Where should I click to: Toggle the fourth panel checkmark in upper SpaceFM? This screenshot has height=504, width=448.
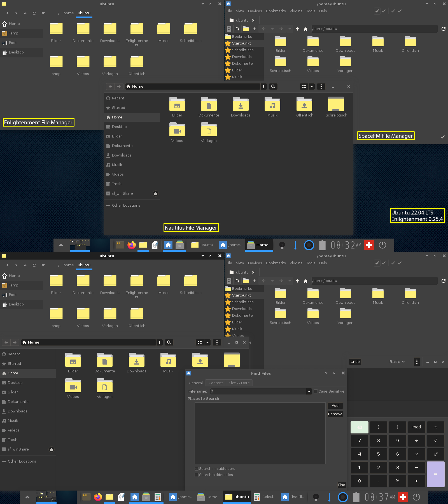coord(400,11)
